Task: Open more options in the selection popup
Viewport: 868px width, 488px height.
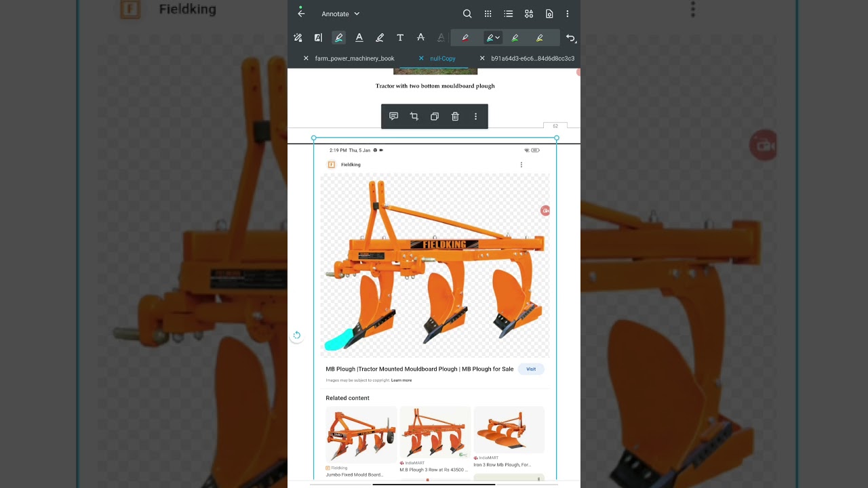Action: click(475, 117)
